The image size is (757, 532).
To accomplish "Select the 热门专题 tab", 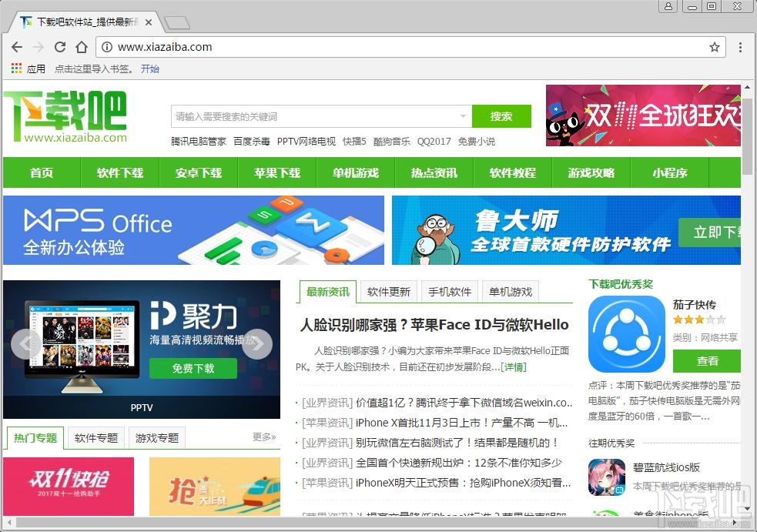I will click(35, 438).
